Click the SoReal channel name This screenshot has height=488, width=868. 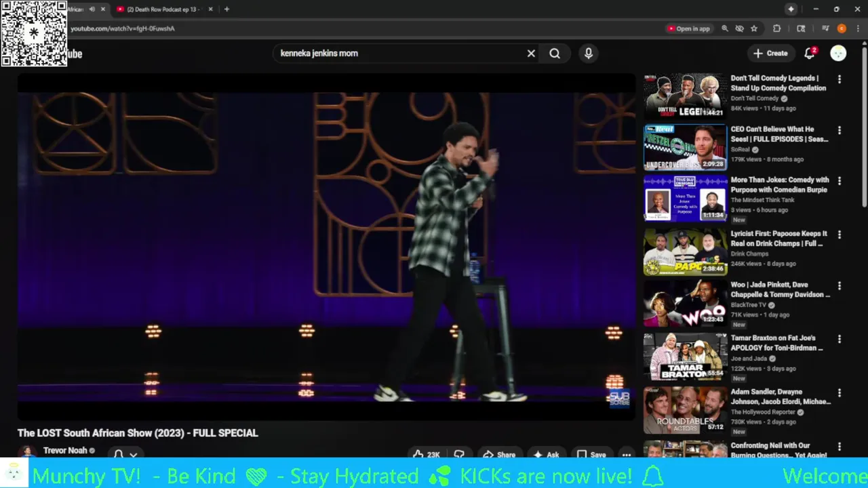[741, 149]
